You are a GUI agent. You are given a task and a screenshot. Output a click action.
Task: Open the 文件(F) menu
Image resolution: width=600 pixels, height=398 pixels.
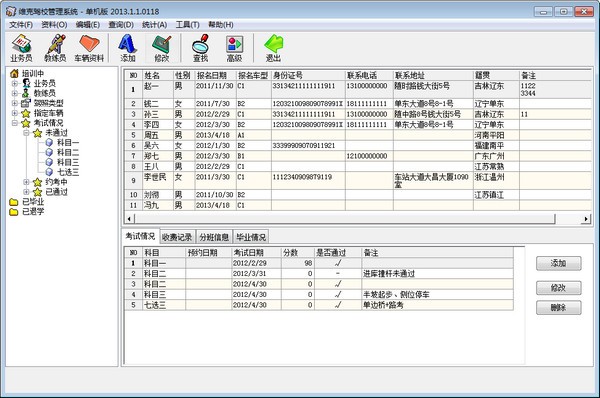[21, 25]
